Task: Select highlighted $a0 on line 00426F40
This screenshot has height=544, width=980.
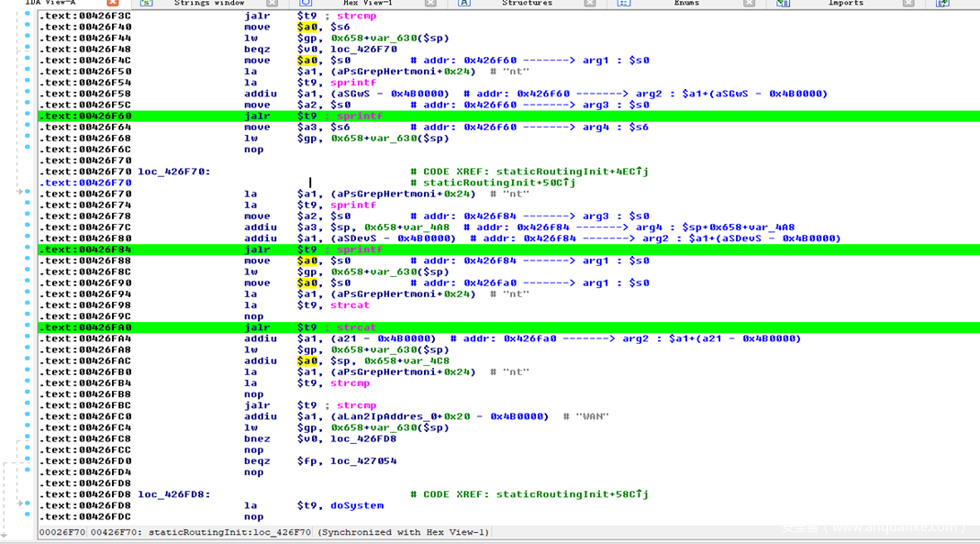Action: point(306,28)
